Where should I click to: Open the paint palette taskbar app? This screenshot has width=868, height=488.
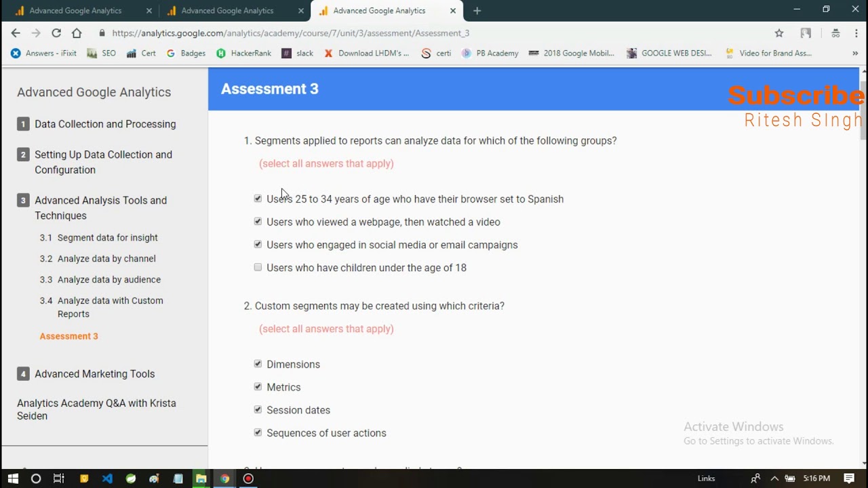(154, 479)
